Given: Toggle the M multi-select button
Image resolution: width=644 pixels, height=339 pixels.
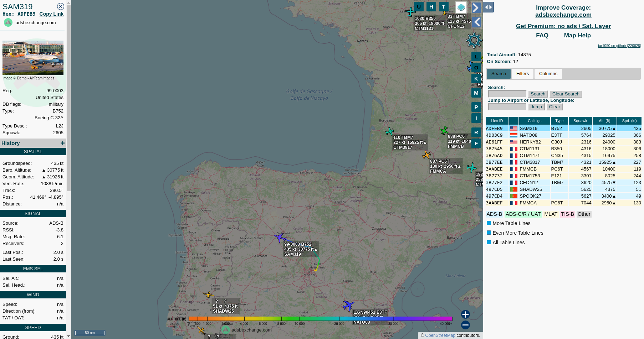Looking at the screenshot, I should tap(476, 93).
